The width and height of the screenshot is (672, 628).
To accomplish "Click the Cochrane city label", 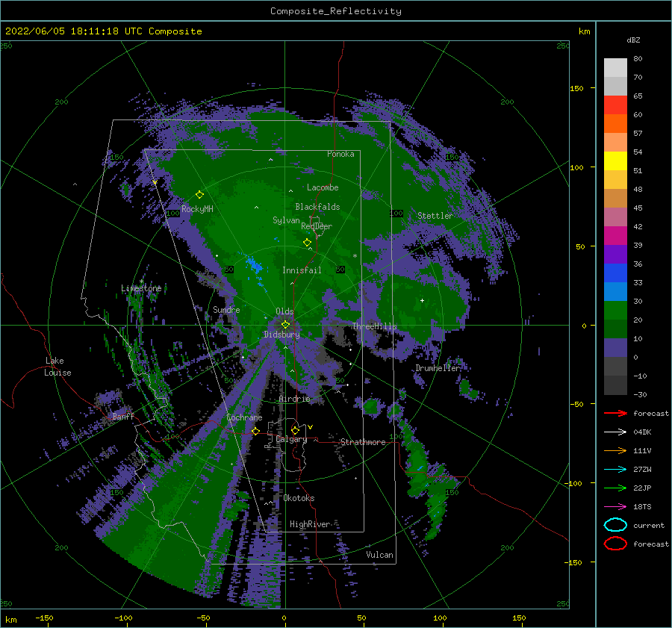I will (x=244, y=417).
